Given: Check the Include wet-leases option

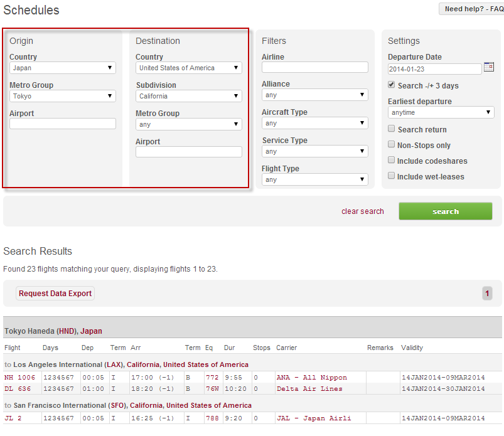Looking at the screenshot, I should [x=392, y=176].
